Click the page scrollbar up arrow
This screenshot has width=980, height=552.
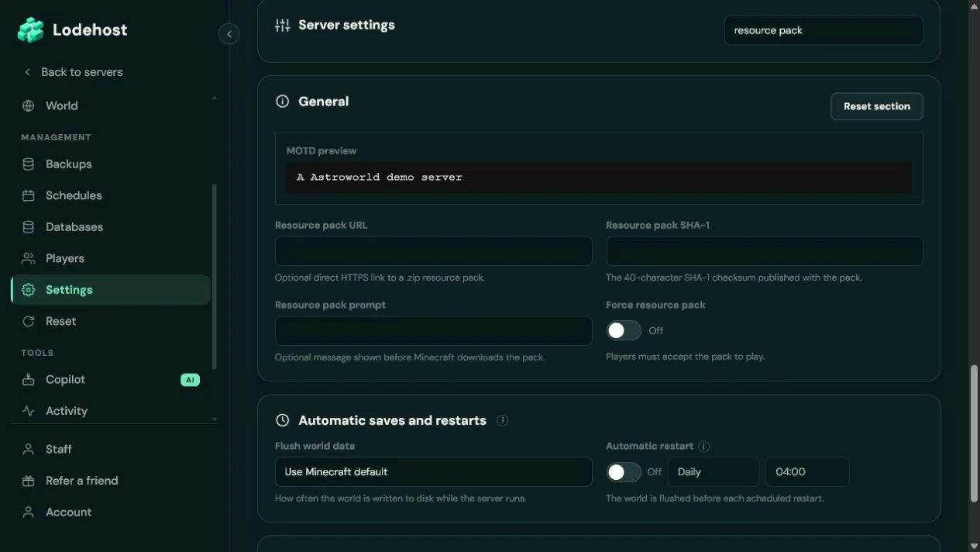[975, 5]
